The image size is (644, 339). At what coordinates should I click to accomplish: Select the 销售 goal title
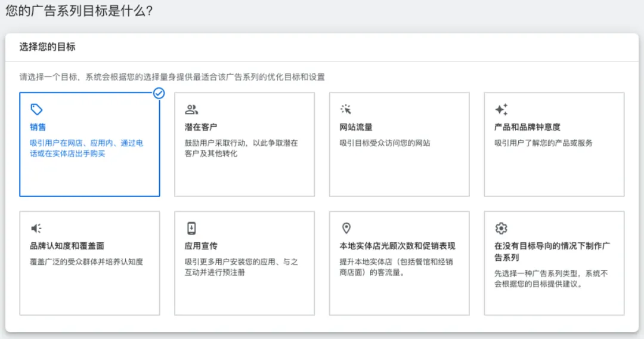[38, 127]
